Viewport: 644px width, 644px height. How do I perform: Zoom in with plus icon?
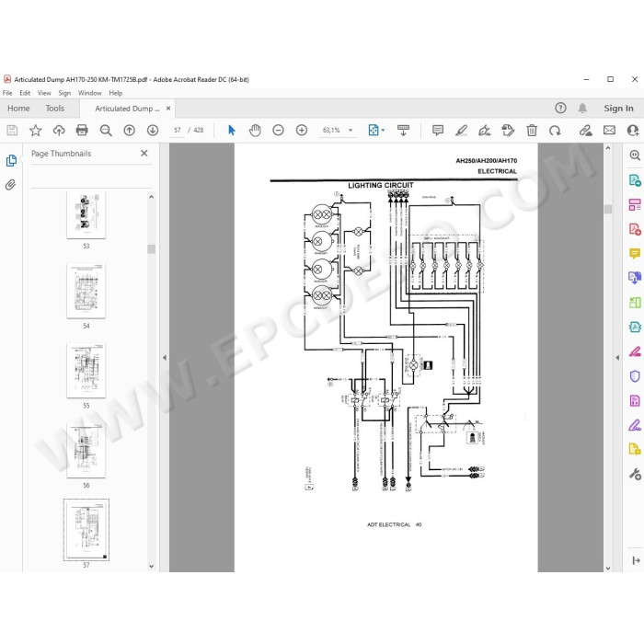click(302, 131)
